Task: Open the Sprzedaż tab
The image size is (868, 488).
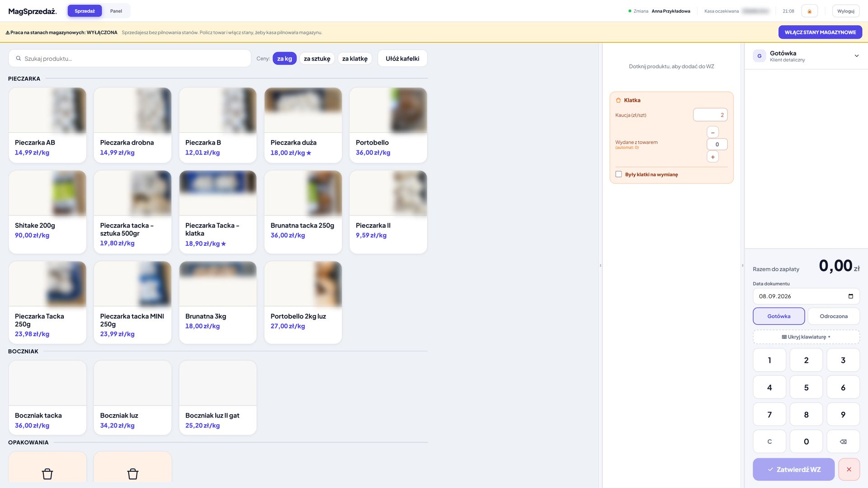Action: [x=85, y=11]
